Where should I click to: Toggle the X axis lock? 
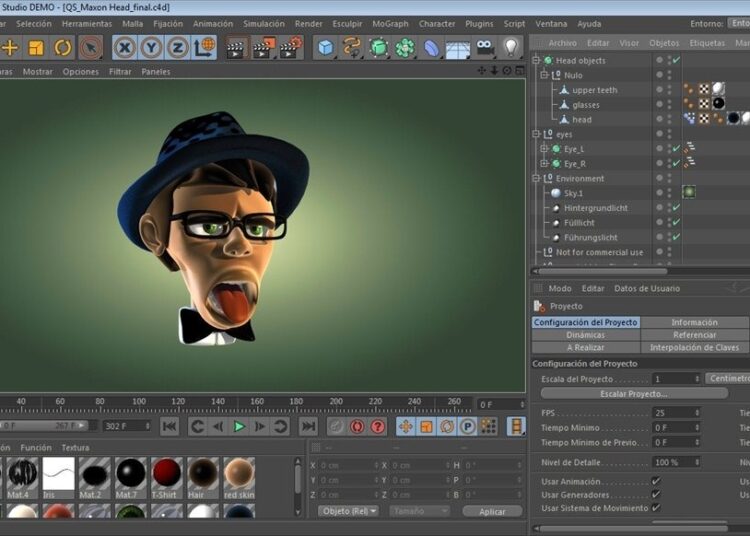coord(125,48)
